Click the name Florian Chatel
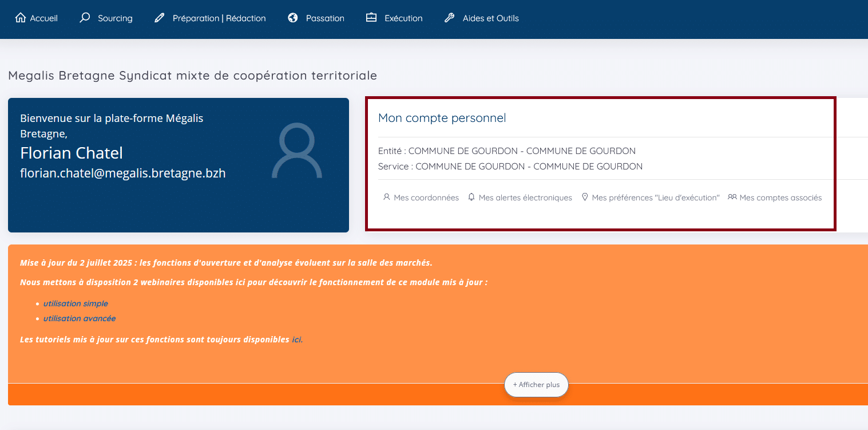The width and height of the screenshot is (868, 430). [x=72, y=153]
